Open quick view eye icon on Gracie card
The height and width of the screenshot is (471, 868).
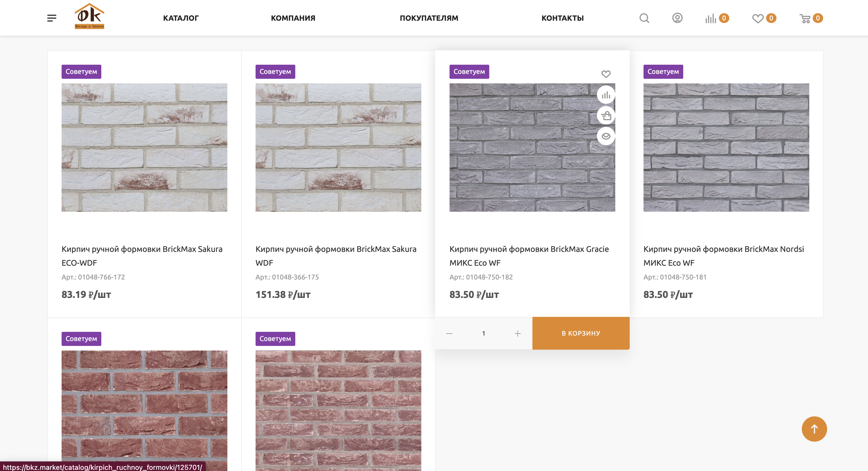[x=606, y=136]
